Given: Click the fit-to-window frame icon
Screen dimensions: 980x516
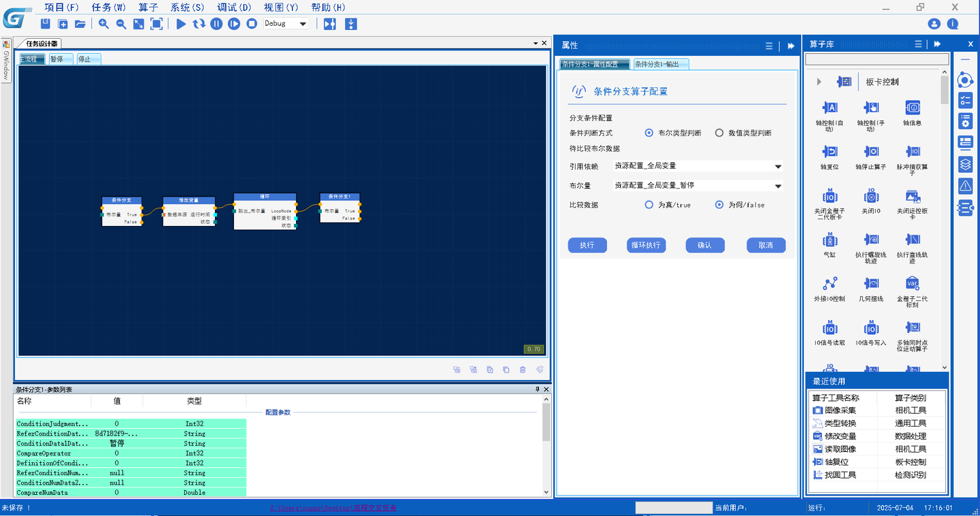Looking at the screenshot, I should [157, 24].
